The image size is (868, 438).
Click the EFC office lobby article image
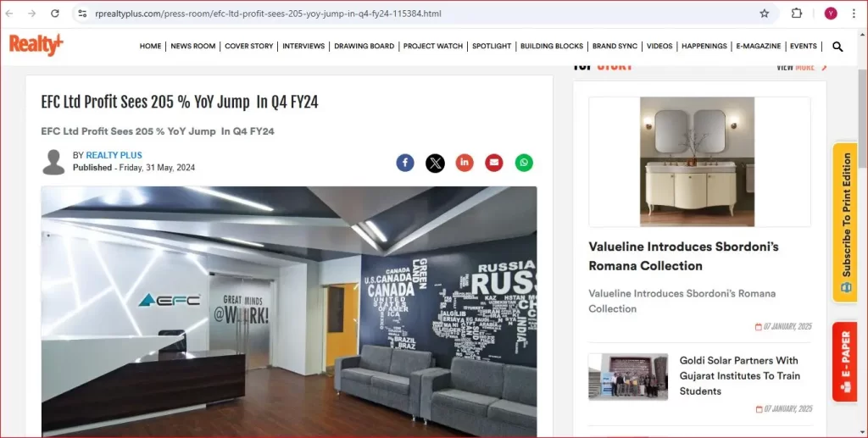point(289,312)
